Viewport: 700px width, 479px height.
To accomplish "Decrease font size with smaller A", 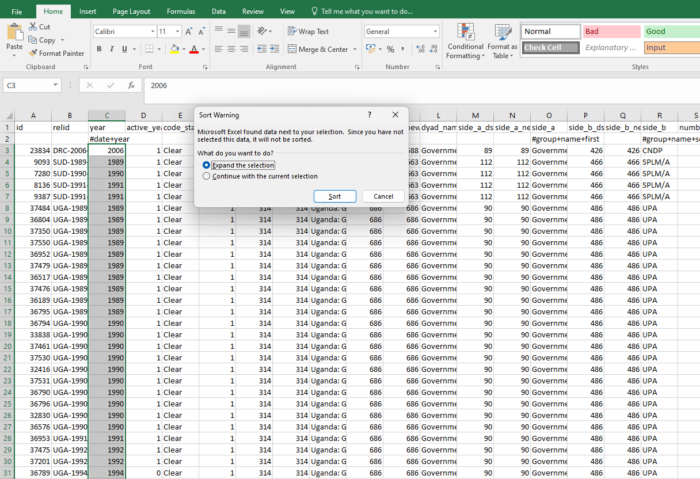I will point(201,31).
